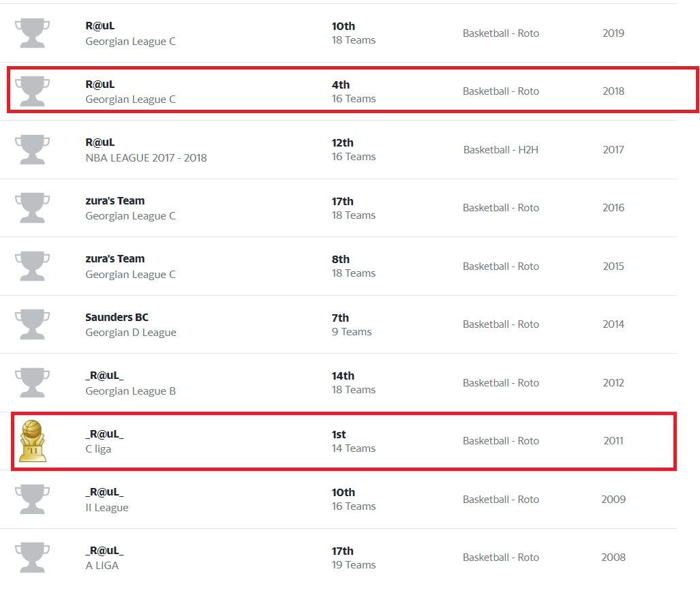Click the II League league name

pos(106,508)
